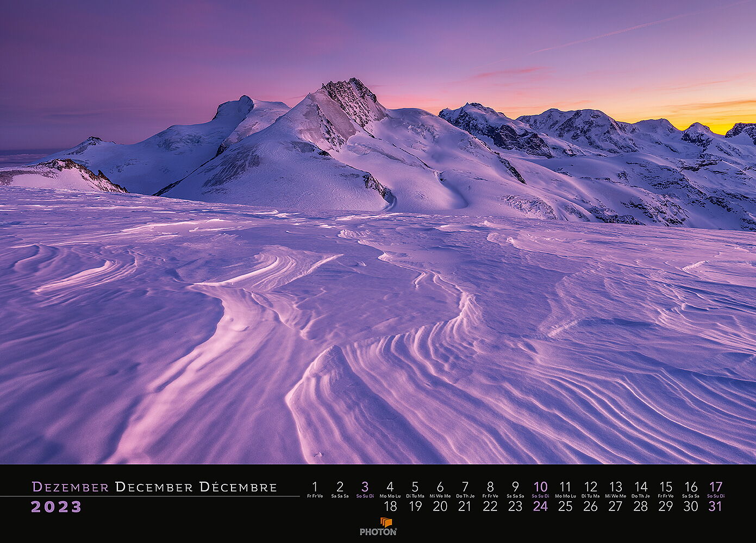
Task: Pick Sunday the 3rd highlighted date
Action: tap(365, 487)
